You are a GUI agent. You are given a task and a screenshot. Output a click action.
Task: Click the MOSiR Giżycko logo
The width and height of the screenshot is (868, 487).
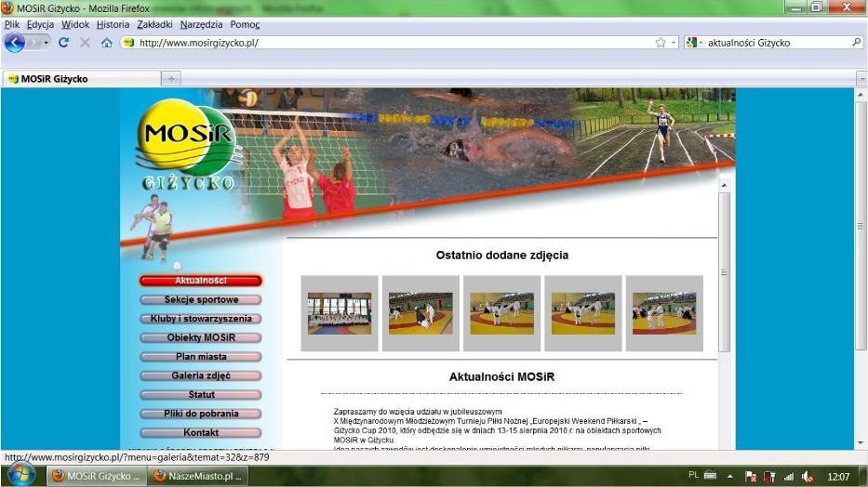coord(187,145)
